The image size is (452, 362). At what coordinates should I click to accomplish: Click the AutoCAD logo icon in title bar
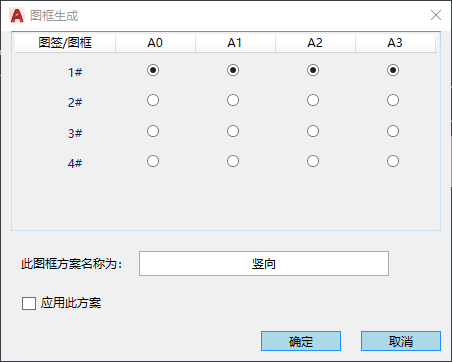point(17,15)
